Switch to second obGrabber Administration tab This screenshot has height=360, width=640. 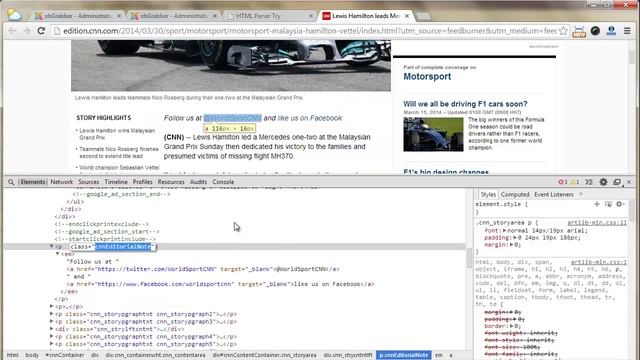tap(173, 16)
